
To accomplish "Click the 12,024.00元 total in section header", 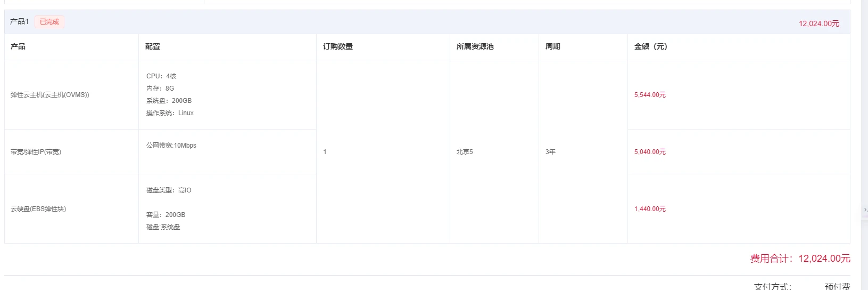I will coord(819,23).
